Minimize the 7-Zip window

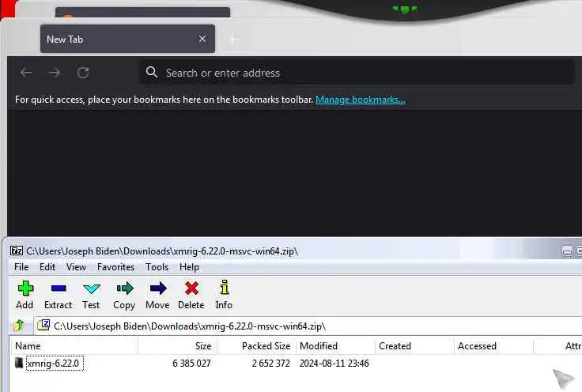(567, 251)
